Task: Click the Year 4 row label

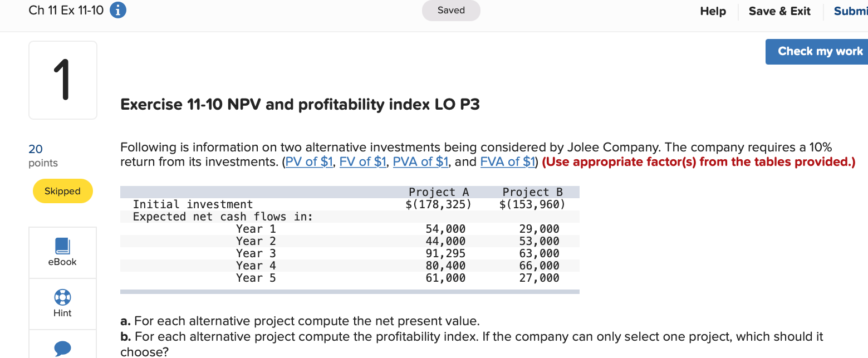Action: [x=256, y=266]
